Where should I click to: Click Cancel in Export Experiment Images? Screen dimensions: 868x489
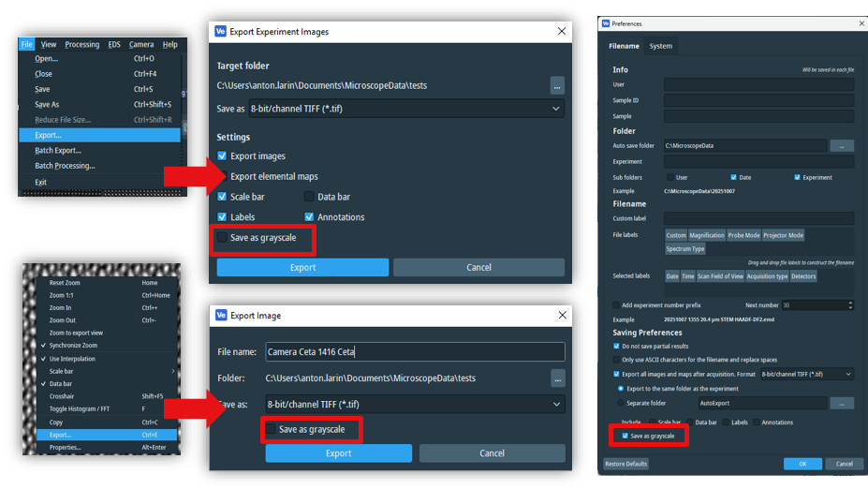click(x=478, y=268)
